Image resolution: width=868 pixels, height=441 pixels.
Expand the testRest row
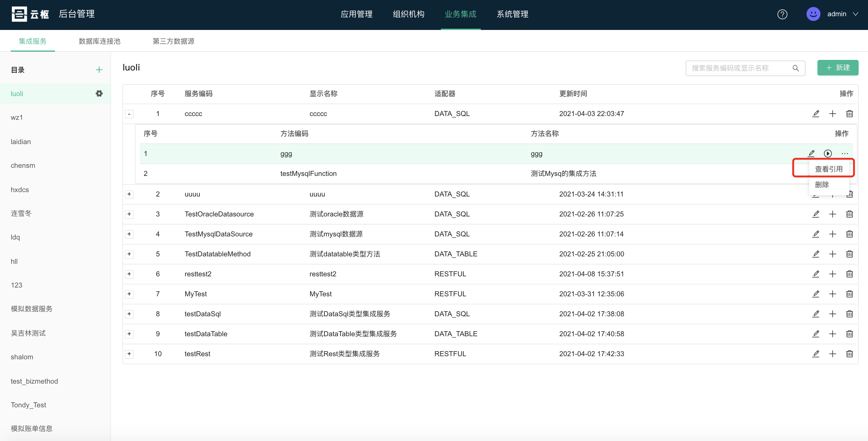pyautogui.click(x=129, y=354)
